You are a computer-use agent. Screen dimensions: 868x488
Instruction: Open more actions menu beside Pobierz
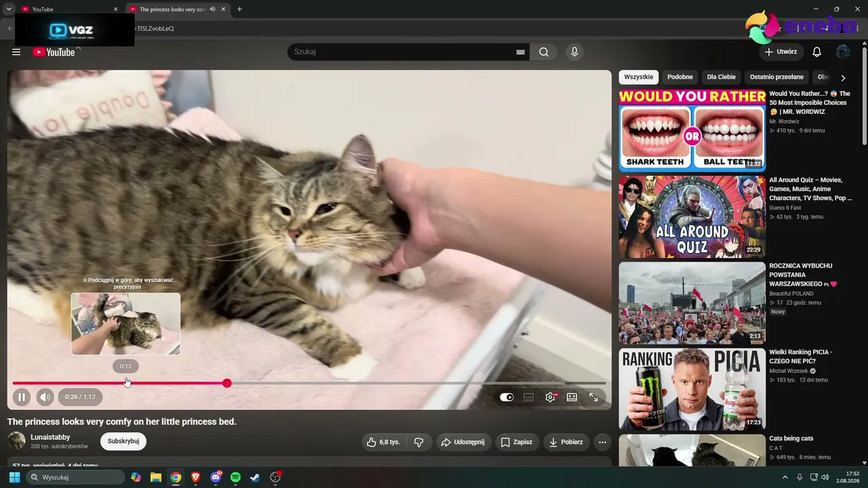tap(602, 442)
